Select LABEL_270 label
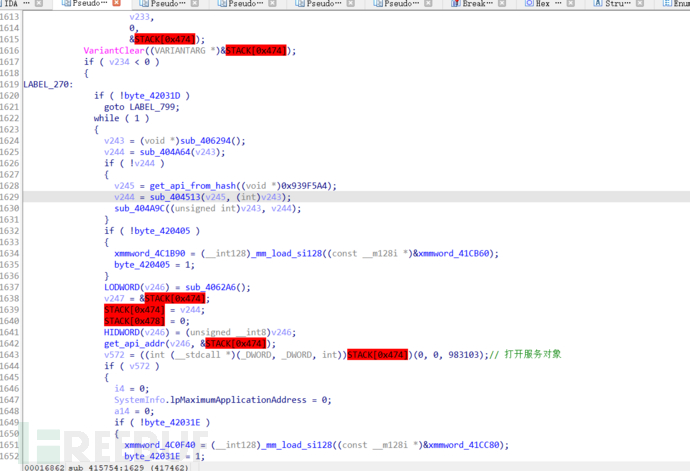The height and width of the screenshot is (471, 690). 48,85
